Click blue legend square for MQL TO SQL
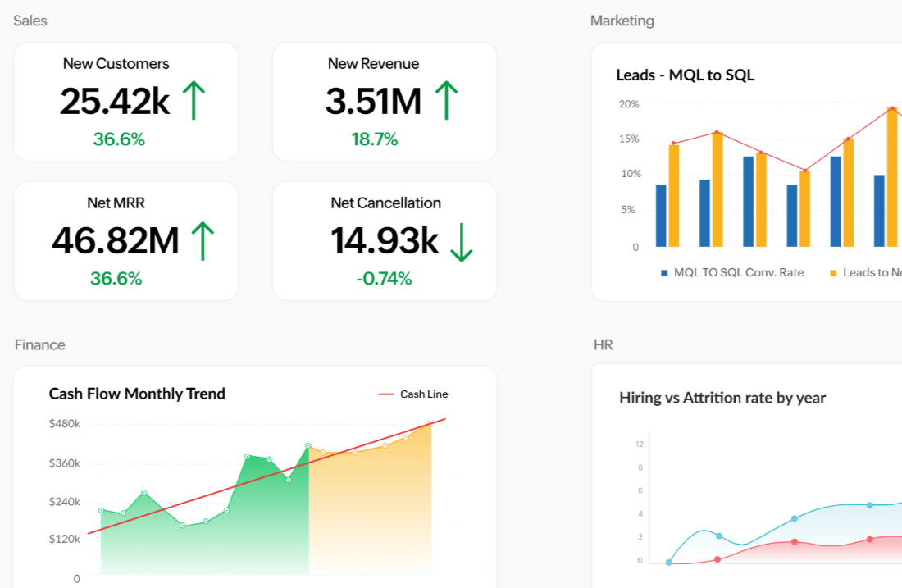 [x=664, y=272]
